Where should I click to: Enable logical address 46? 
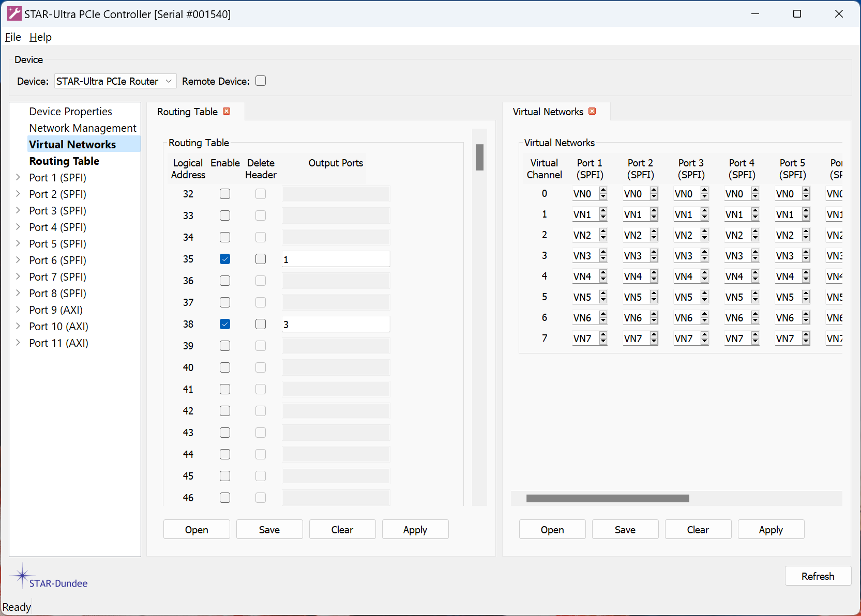pos(225,498)
